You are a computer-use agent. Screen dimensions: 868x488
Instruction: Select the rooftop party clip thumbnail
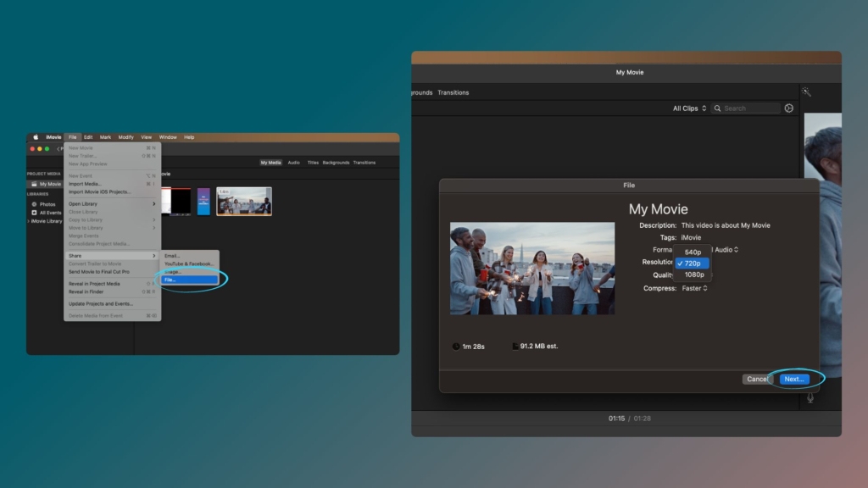click(244, 202)
